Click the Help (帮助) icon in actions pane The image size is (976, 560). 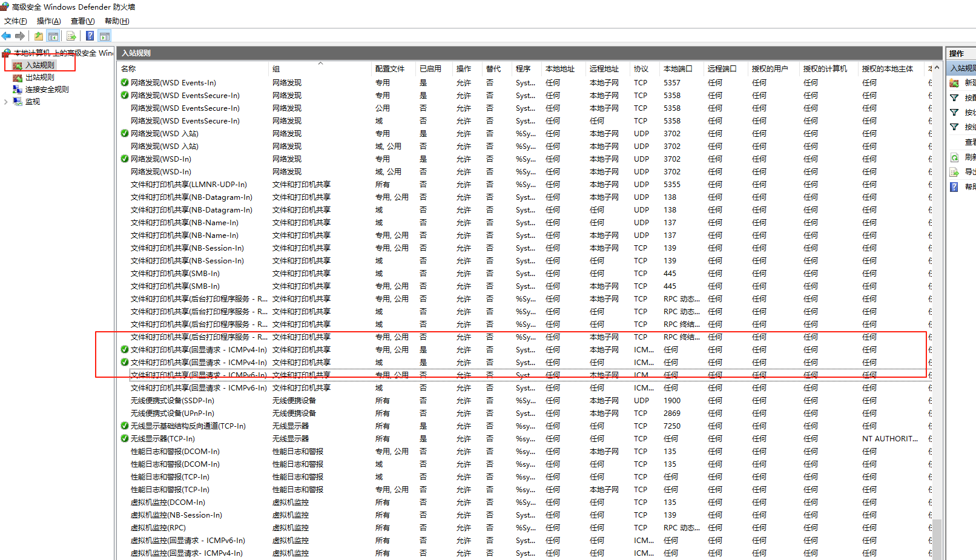pos(954,186)
